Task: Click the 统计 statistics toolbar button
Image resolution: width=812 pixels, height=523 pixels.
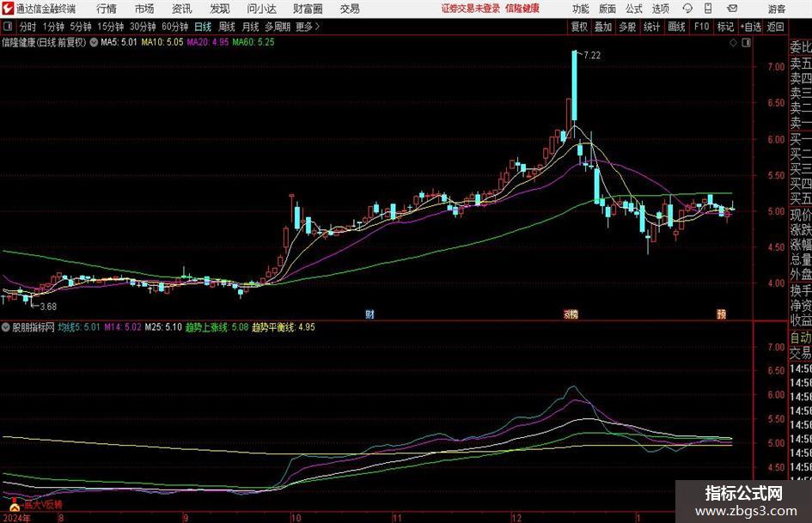Action: point(651,27)
